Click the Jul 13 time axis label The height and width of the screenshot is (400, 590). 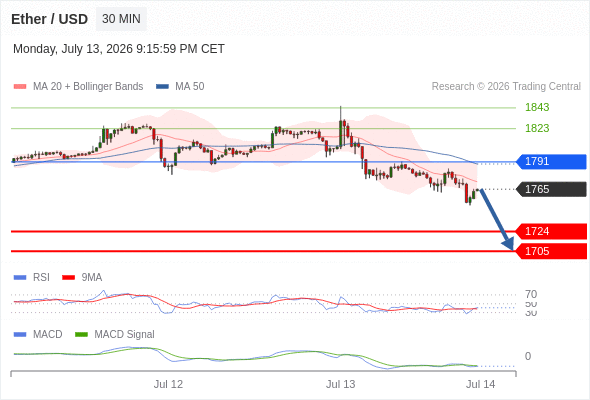click(x=341, y=384)
